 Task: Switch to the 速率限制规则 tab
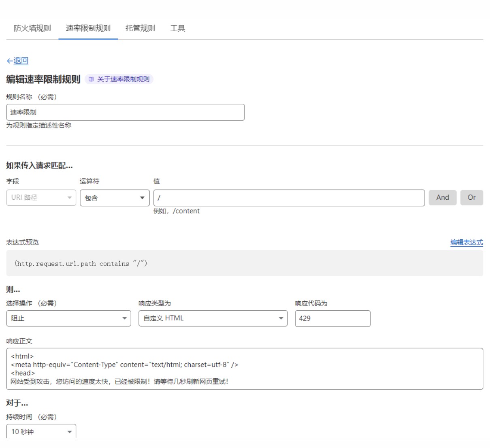pos(88,28)
